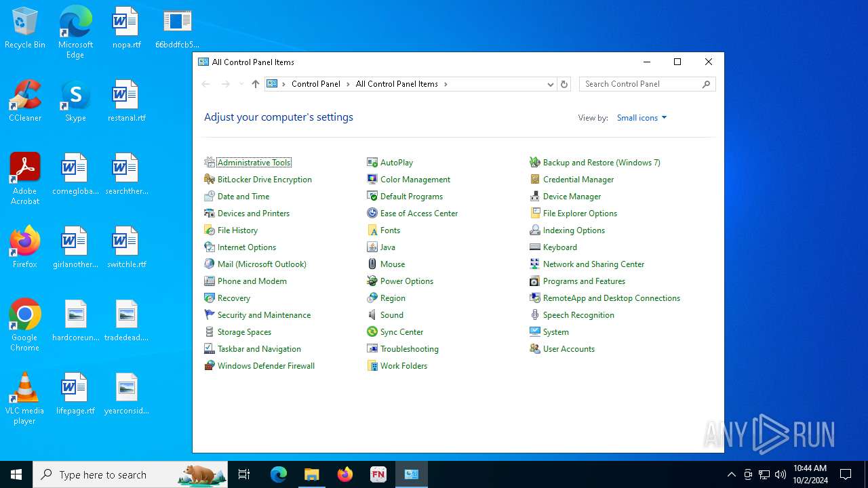Viewport: 868px width, 488px height.
Task: Click the All Control Panel Items breadcrumb
Action: click(397, 84)
